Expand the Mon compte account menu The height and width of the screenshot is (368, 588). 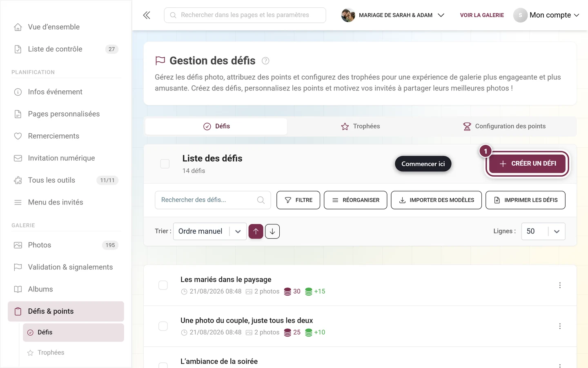click(x=546, y=15)
